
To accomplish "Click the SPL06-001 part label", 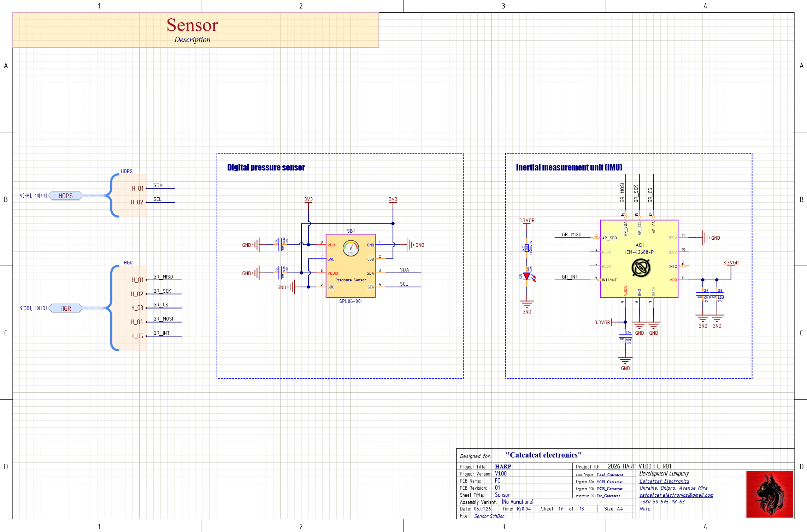I will coord(351,301).
